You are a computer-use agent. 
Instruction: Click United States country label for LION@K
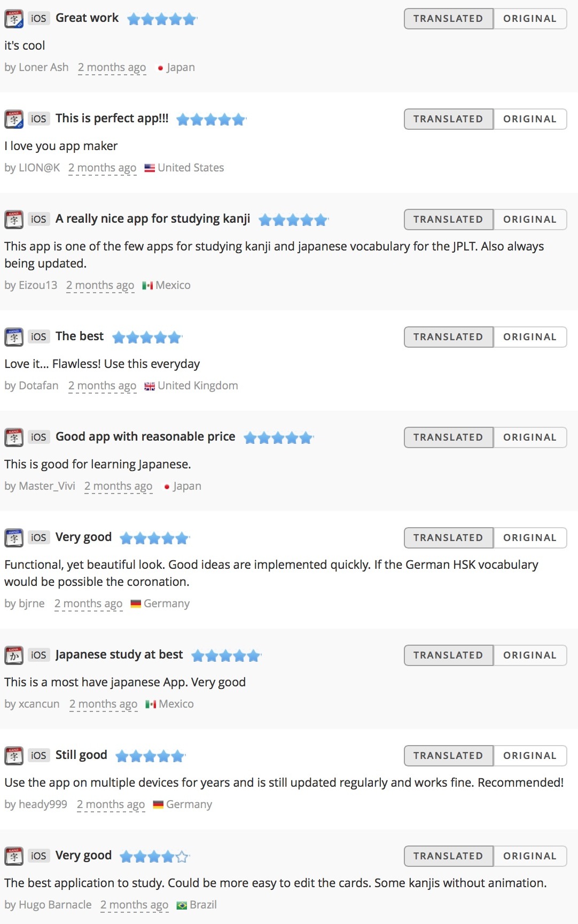191,168
